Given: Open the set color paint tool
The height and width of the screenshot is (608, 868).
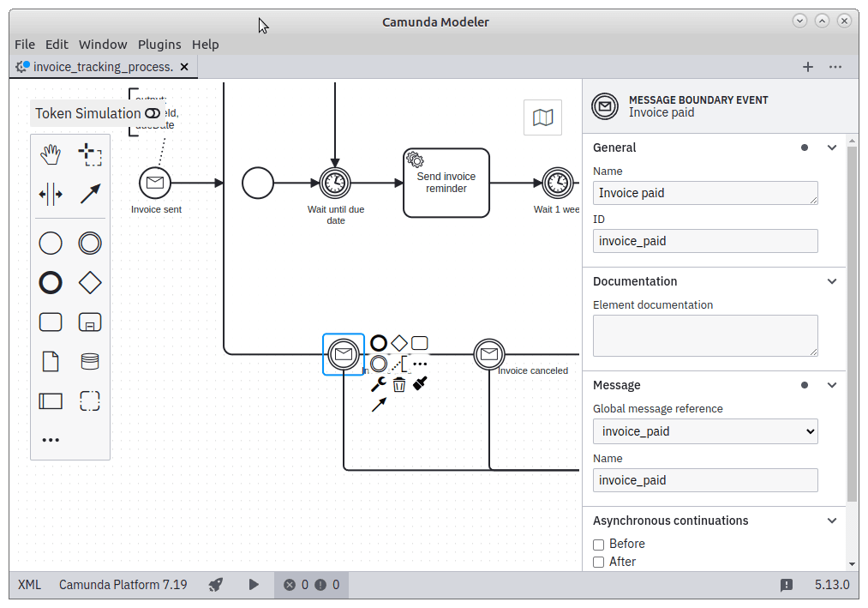Looking at the screenshot, I should click(420, 383).
